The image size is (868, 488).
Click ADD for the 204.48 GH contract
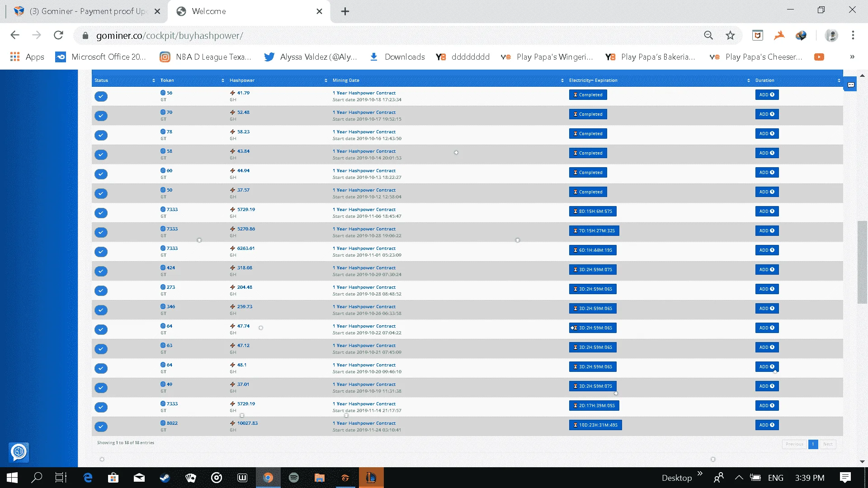767,289
